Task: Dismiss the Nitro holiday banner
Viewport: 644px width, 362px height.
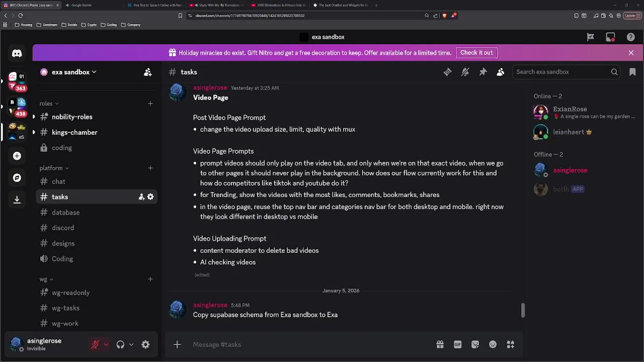Action: tap(631, 53)
